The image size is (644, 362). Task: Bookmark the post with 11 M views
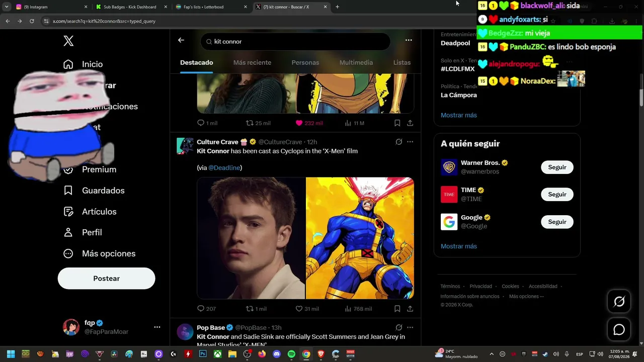397,123
